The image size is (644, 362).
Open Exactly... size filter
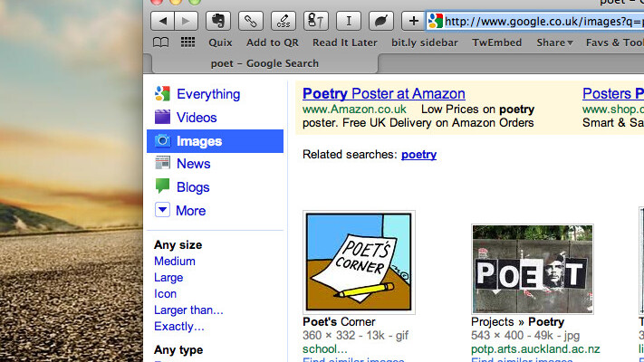(179, 327)
